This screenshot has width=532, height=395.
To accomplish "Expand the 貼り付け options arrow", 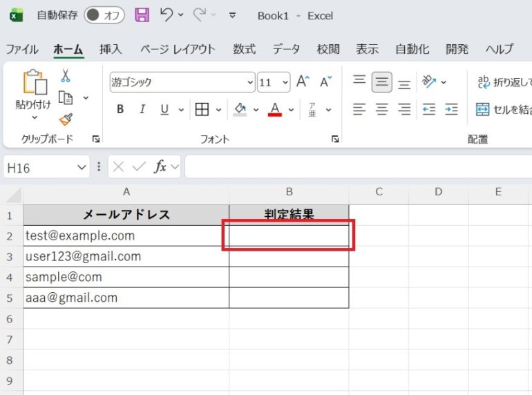I will [x=35, y=117].
